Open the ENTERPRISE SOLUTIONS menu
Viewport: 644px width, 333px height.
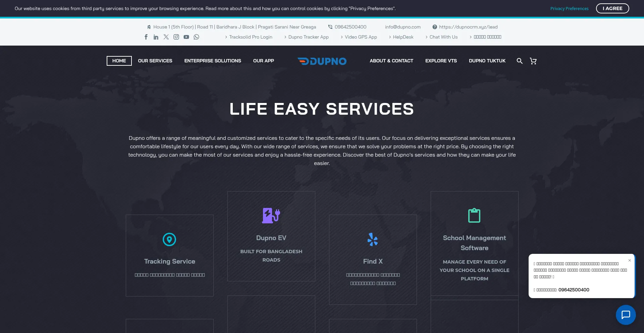[213, 61]
